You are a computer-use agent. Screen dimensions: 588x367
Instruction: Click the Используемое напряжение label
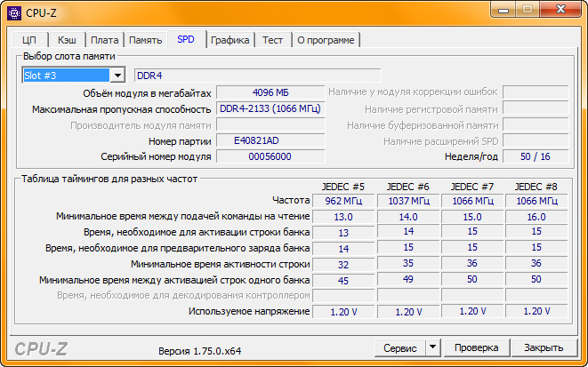pos(249,311)
